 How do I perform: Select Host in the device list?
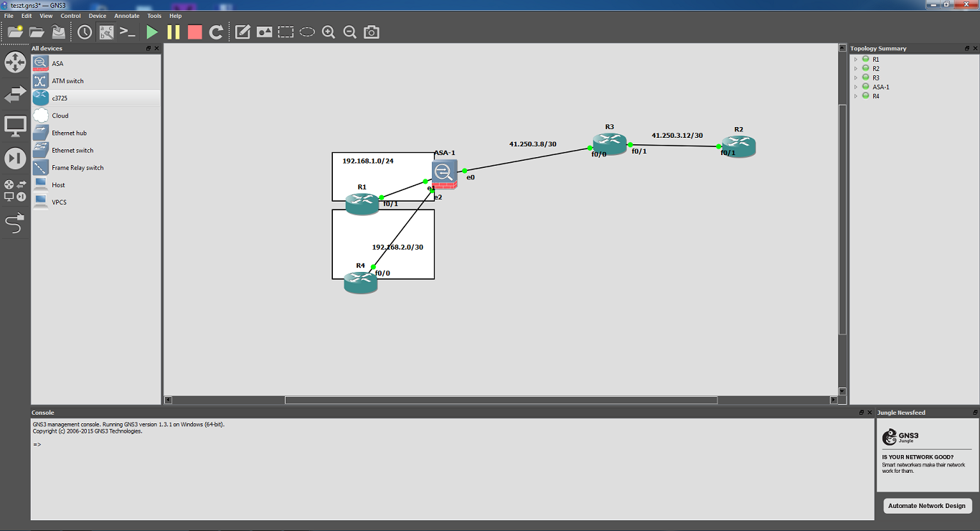(95, 184)
